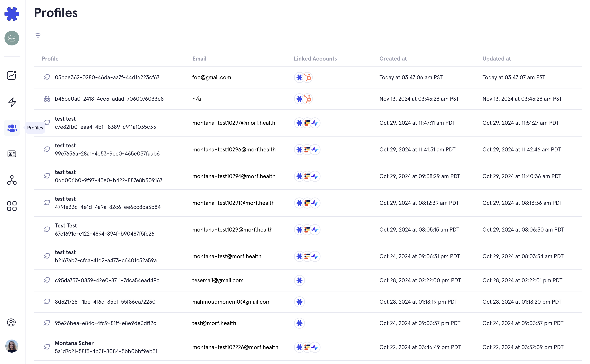Open profile c7e82fb0-eaa4-4bff-8389-c911a1035c33
The height and width of the screenshot is (364, 590).
(105, 127)
